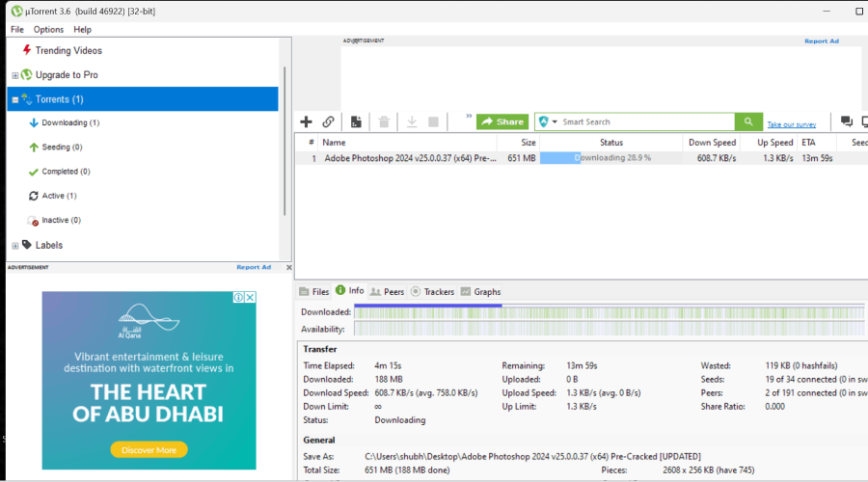The width and height of the screenshot is (868, 482).
Task: Click the Remove Torrent trash icon
Action: click(x=384, y=121)
